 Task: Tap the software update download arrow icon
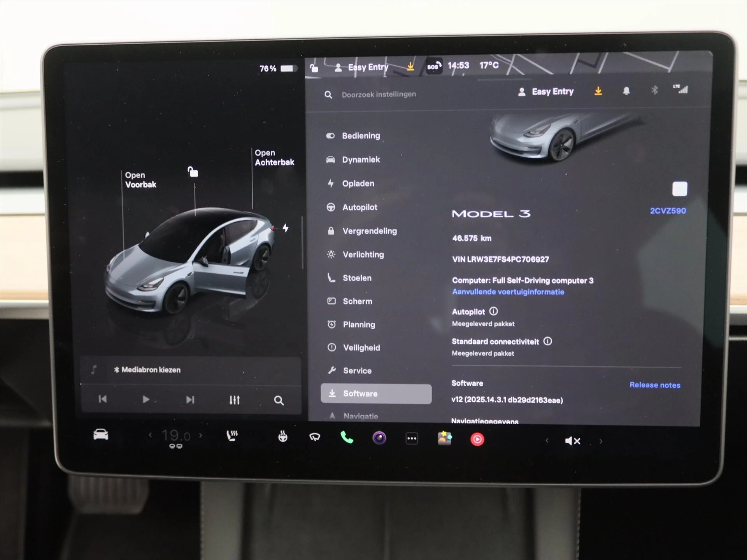tap(598, 91)
